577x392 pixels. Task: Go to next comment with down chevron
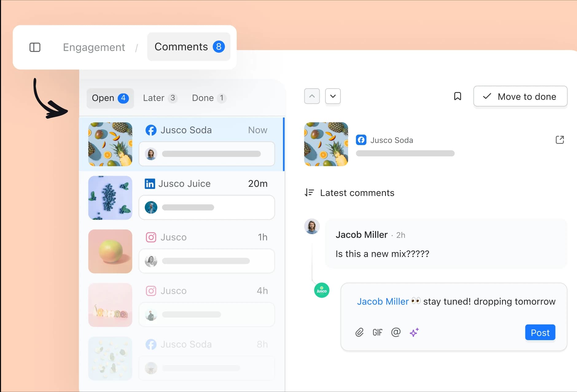point(333,96)
